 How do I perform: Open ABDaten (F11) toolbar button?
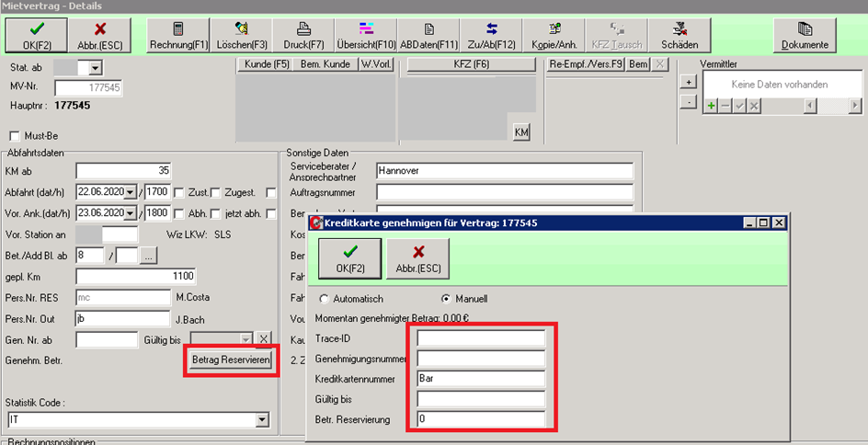pos(428,35)
